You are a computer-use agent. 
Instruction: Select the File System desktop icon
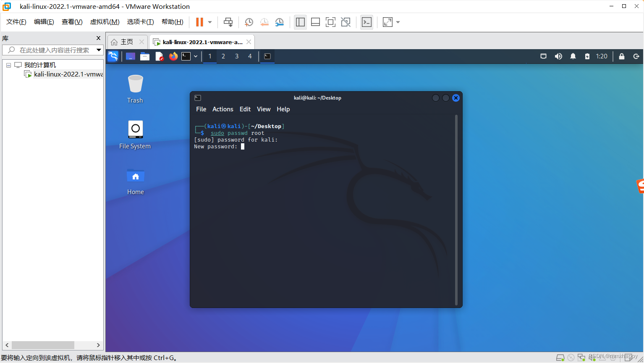click(135, 134)
